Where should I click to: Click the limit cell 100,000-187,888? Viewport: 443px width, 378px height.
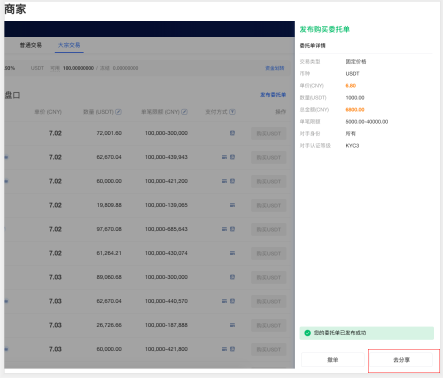[x=166, y=325]
